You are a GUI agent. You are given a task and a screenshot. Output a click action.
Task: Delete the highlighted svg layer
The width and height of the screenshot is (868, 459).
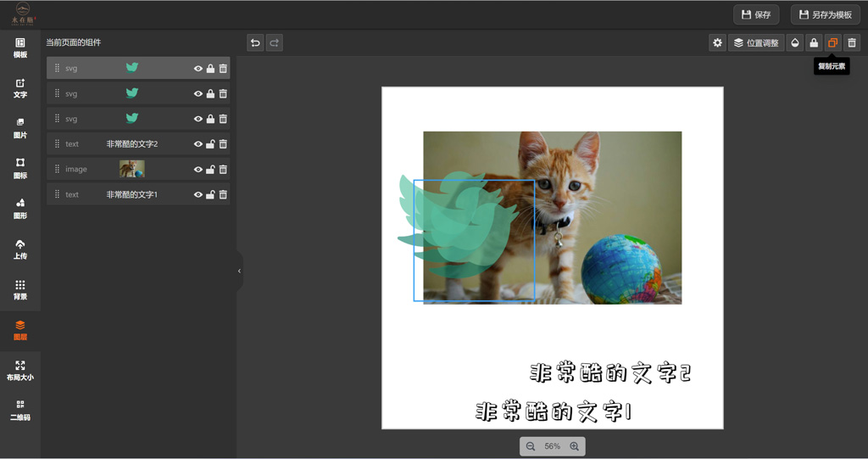pos(223,69)
